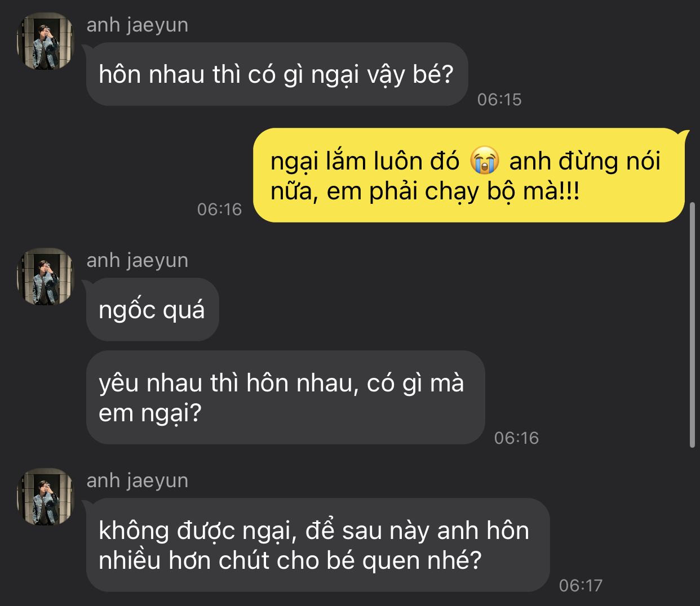Select sender name above 'hôn nhau thì có gì'
The height and width of the screenshot is (606, 700).
click(137, 25)
